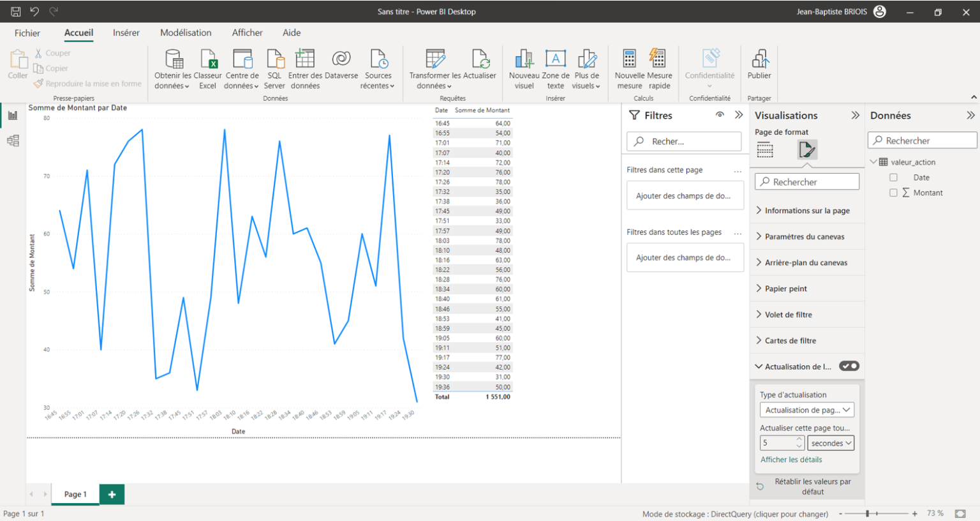
Task: Click Publier in the ribbon
Action: tap(759, 65)
